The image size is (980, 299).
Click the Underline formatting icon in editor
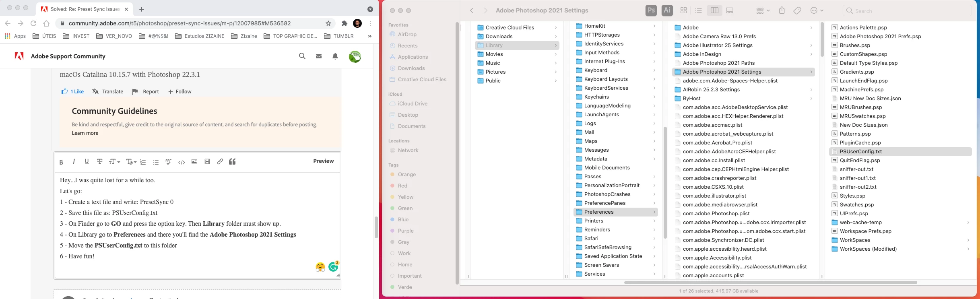point(87,161)
